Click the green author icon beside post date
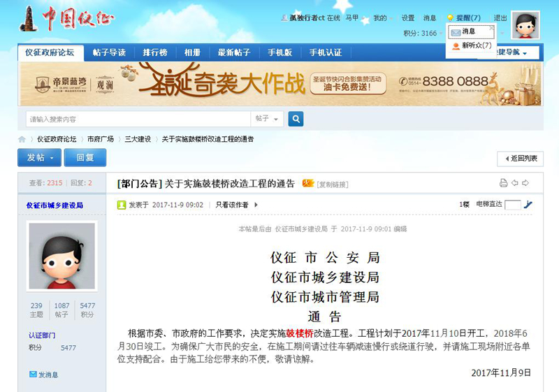The width and height of the screenshot is (559, 392). 122,205
